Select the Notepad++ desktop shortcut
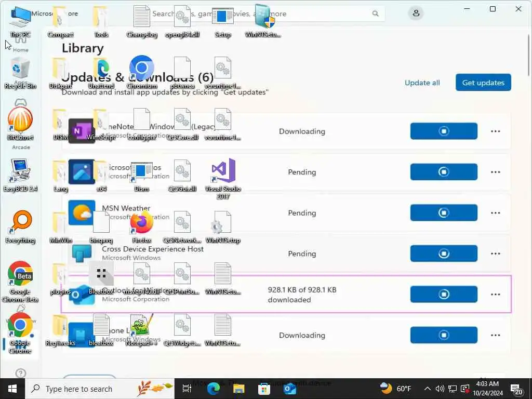The image size is (532, 399). (141, 330)
